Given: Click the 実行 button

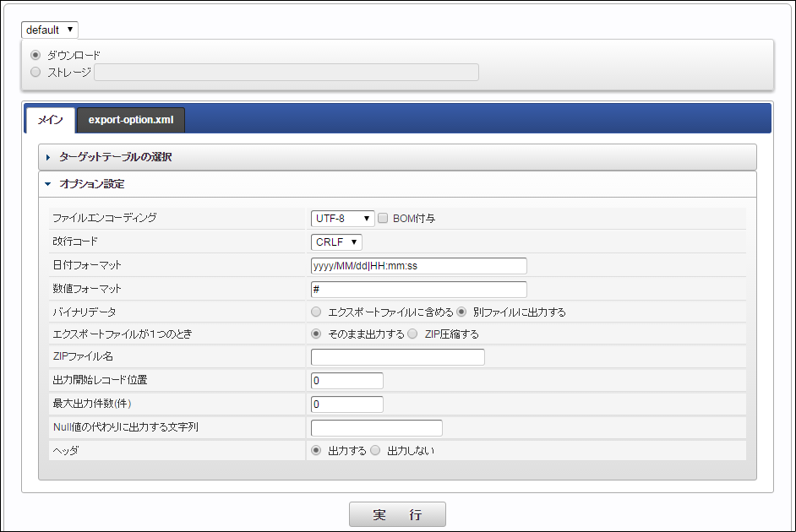Looking at the screenshot, I should [397, 515].
